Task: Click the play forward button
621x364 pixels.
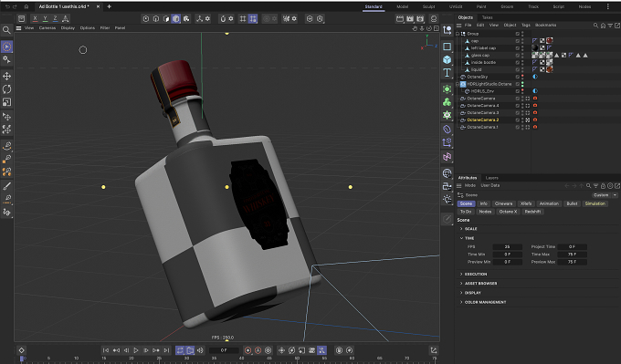Action: click(136, 350)
